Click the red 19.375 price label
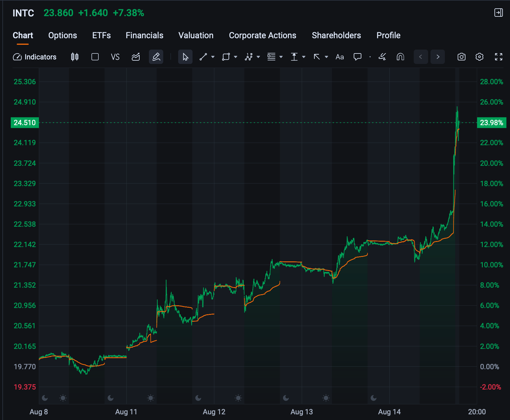 tap(25, 387)
